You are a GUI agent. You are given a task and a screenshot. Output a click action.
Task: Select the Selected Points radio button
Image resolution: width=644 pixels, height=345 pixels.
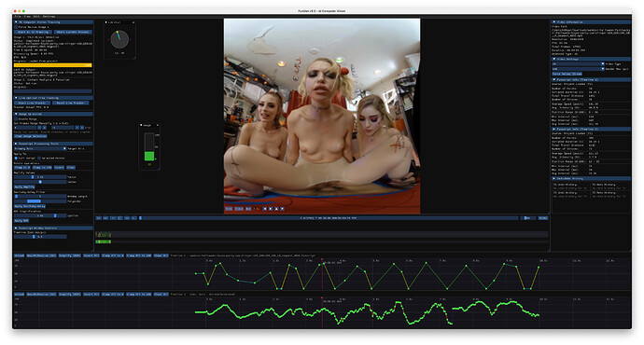click(x=39, y=158)
